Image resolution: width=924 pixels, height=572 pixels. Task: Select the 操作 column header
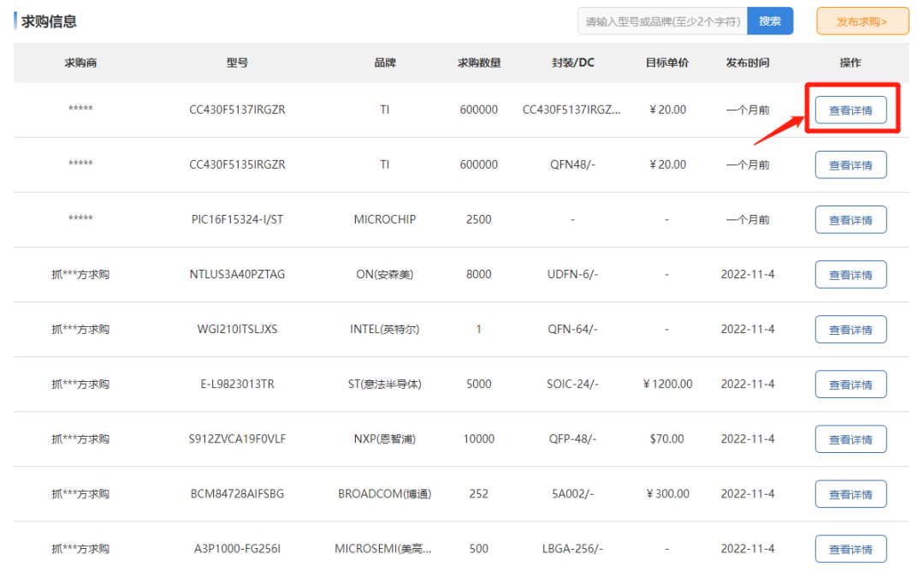[850, 63]
